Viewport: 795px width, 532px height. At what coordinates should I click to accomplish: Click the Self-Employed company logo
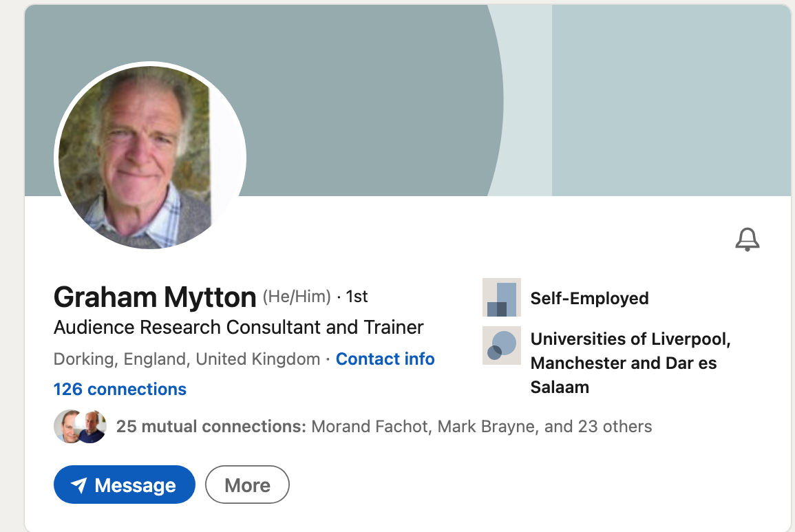pos(502,298)
